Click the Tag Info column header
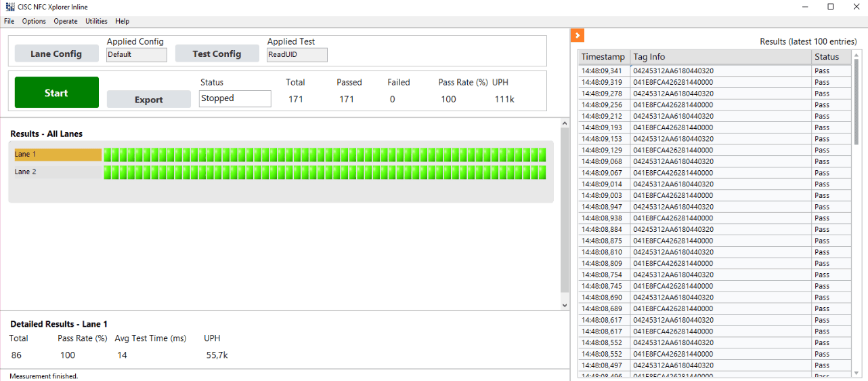 tap(720, 57)
